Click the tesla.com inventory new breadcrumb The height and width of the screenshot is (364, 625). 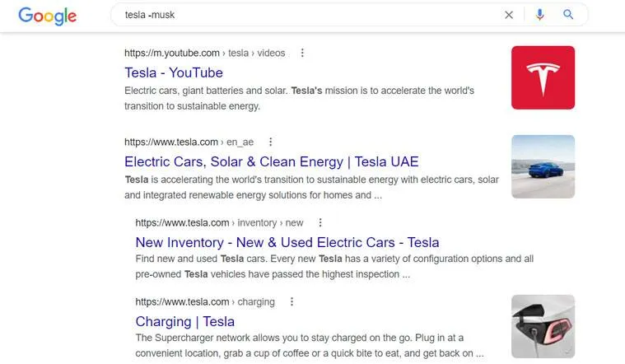coord(219,222)
